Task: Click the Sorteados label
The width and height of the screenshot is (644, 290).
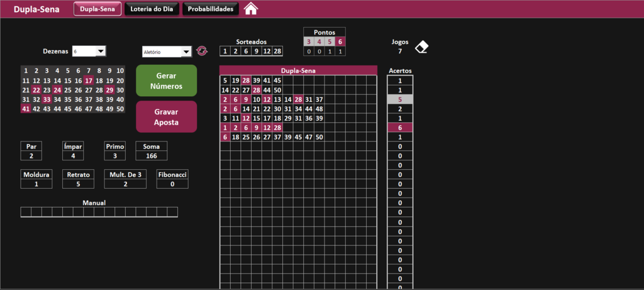Action: [x=252, y=42]
